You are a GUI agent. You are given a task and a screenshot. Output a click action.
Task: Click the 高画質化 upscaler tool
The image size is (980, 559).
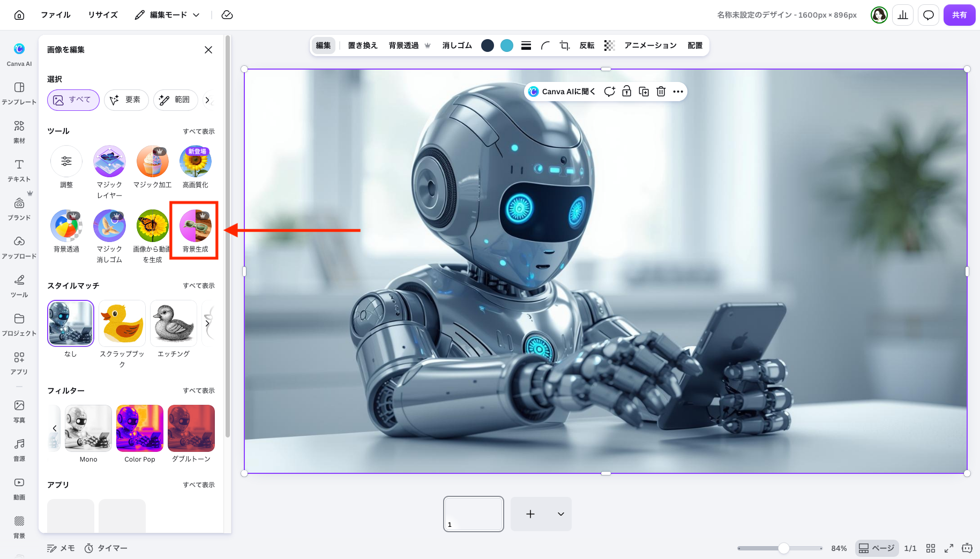coord(195,167)
